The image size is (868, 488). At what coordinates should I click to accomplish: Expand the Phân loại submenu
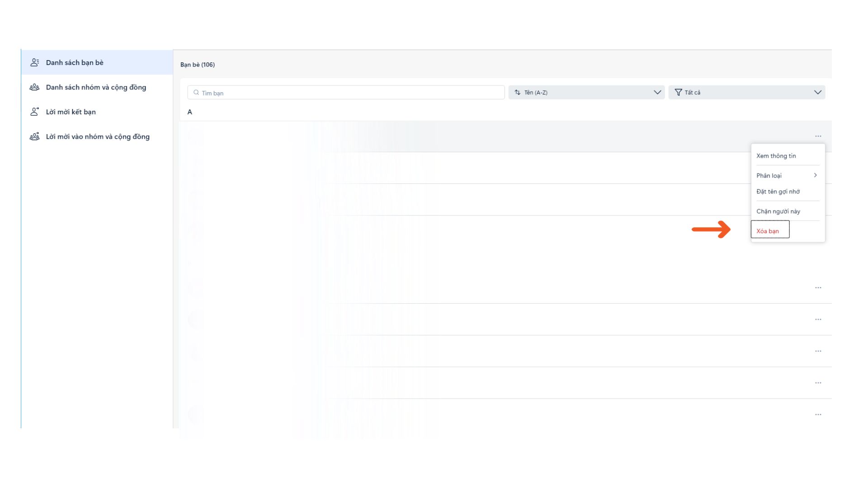tap(788, 175)
